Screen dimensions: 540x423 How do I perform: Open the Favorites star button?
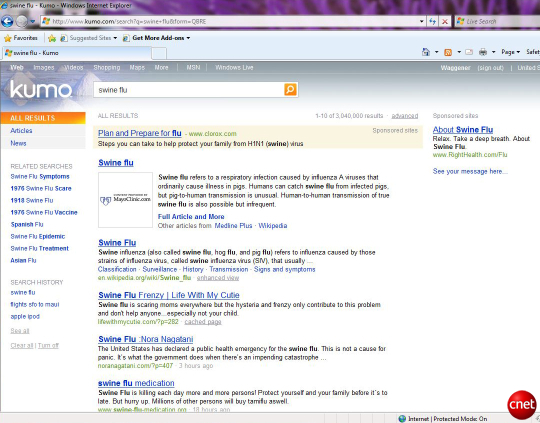pyautogui.click(x=21, y=38)
